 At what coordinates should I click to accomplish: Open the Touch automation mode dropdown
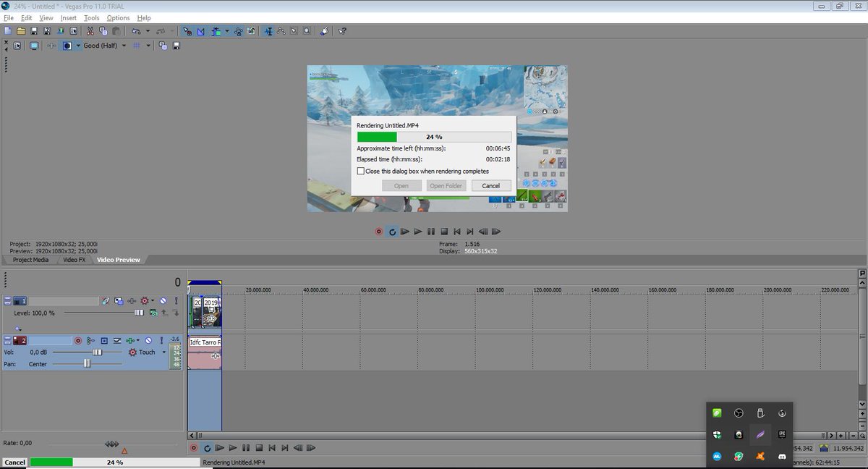pyautogui.click(x=164, y=352)
